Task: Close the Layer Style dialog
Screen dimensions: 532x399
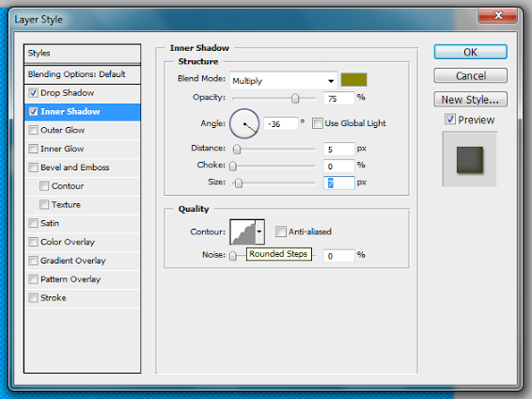Action: [x=498, y=16]
